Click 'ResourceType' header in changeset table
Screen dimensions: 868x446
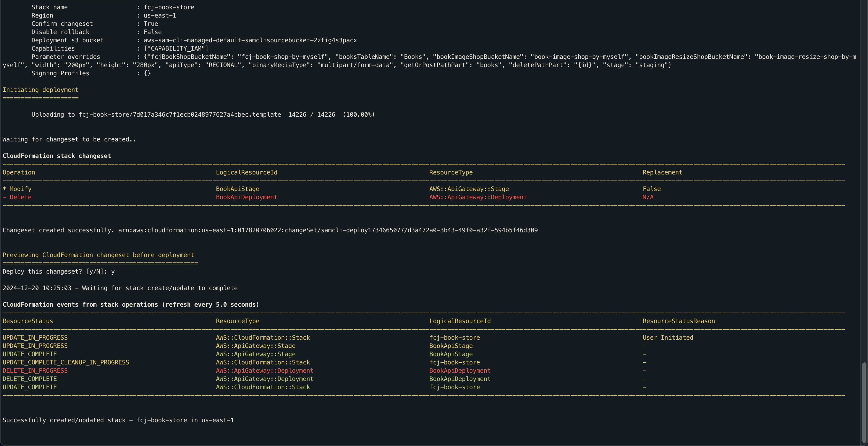[451, 172]
